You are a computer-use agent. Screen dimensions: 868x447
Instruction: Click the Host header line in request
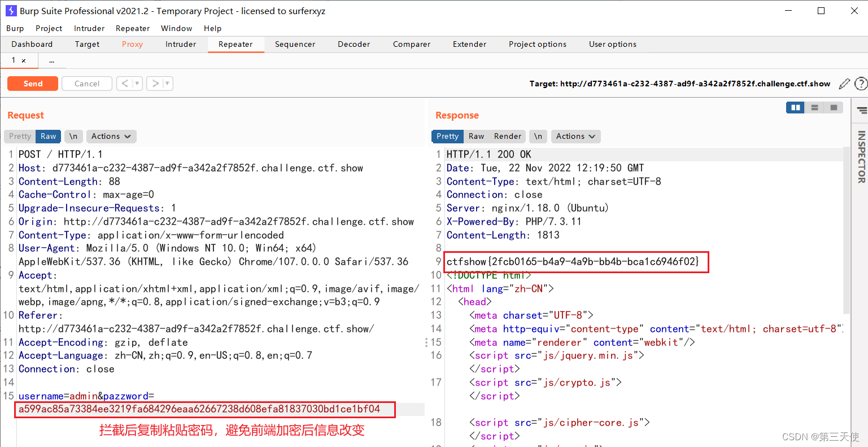click(x=191, y=168)
